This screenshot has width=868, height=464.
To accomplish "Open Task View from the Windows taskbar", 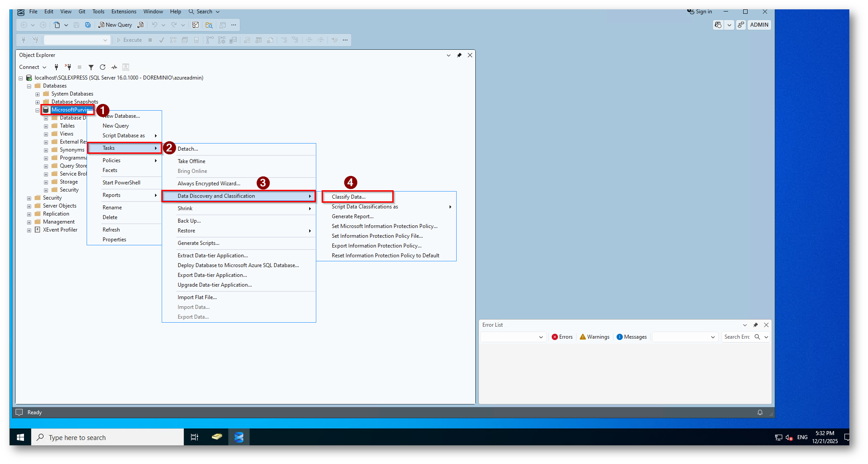I will tap(195, 438).
